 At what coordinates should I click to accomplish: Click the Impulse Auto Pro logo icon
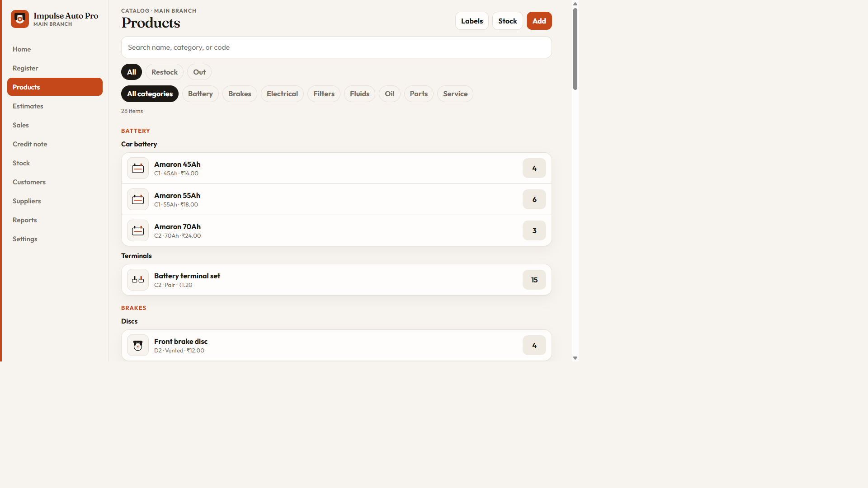pos(20,19)
